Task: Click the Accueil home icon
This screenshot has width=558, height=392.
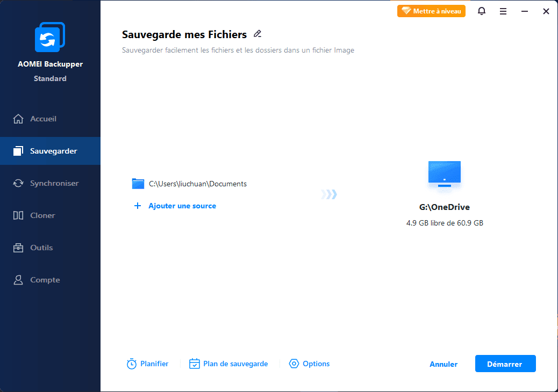Action: pyautogui.click(x=18, y=119)
